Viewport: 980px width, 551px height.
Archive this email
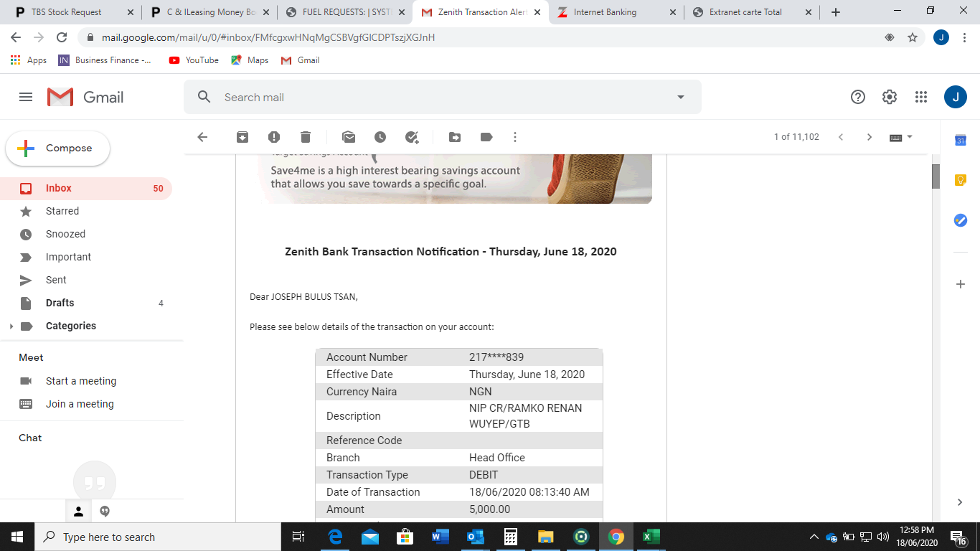click(242, 137)
